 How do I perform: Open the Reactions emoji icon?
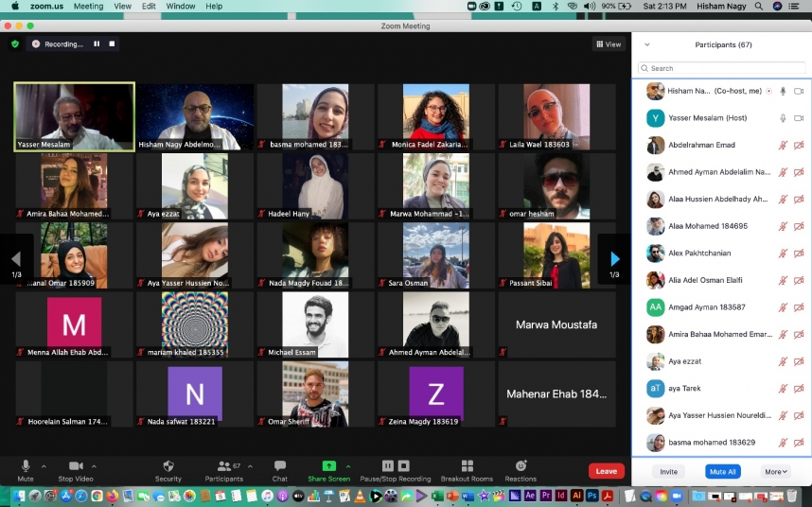click(x=521, y=465)
